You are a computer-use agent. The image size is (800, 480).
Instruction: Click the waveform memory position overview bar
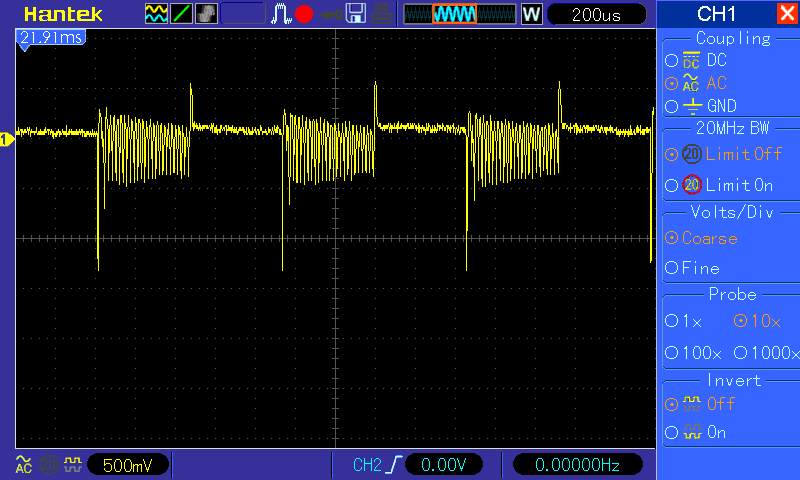click(x=460, y=14)
